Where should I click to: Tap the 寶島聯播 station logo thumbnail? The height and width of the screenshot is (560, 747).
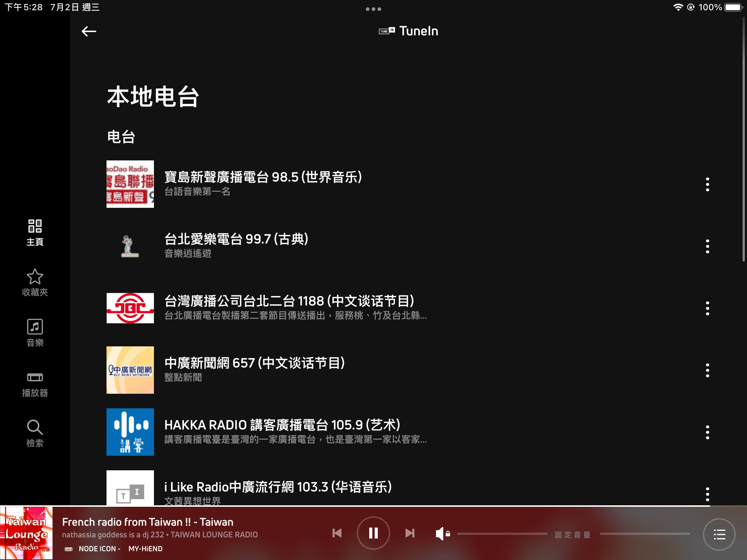(x=130, y=184)
